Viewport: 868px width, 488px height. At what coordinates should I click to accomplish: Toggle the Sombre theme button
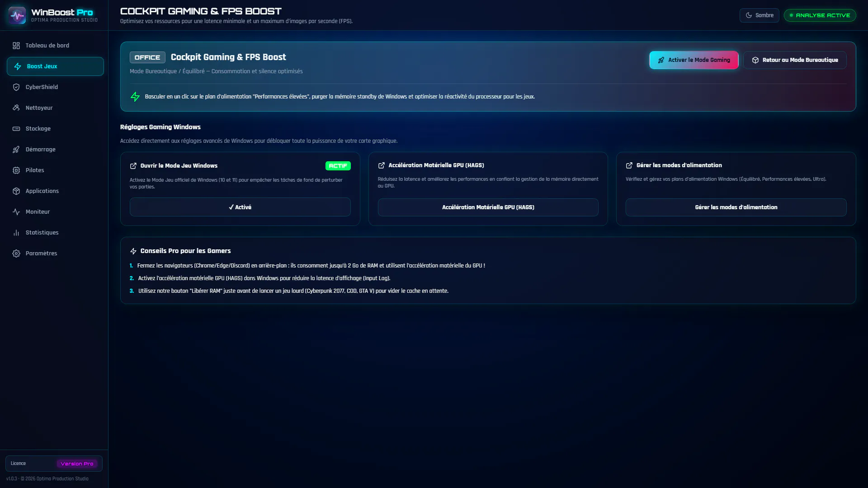(759, 15)
